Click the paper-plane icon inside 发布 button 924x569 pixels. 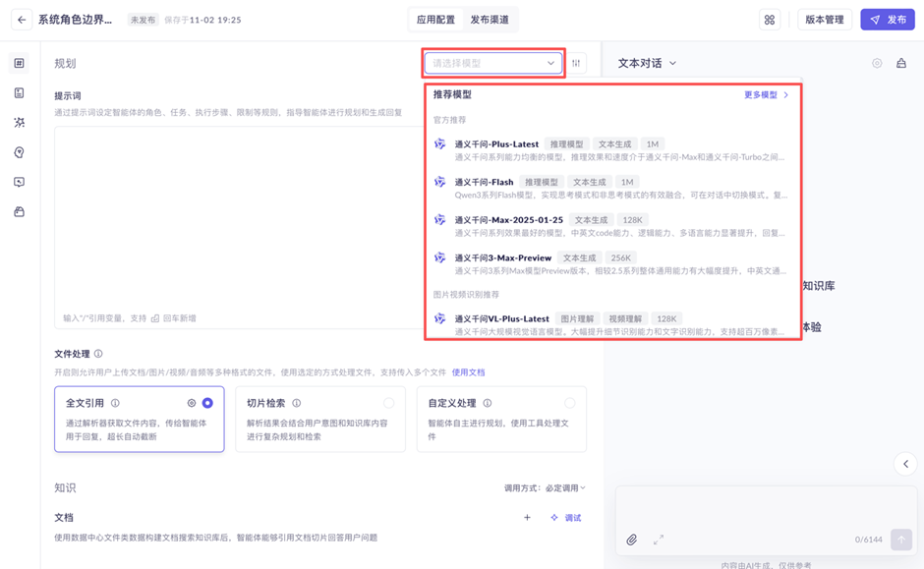(x=875, y=20)
